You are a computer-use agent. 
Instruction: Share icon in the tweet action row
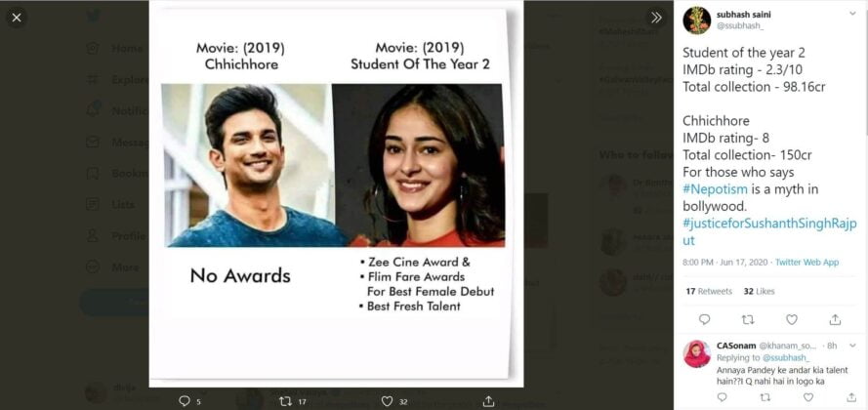(836, 319)
